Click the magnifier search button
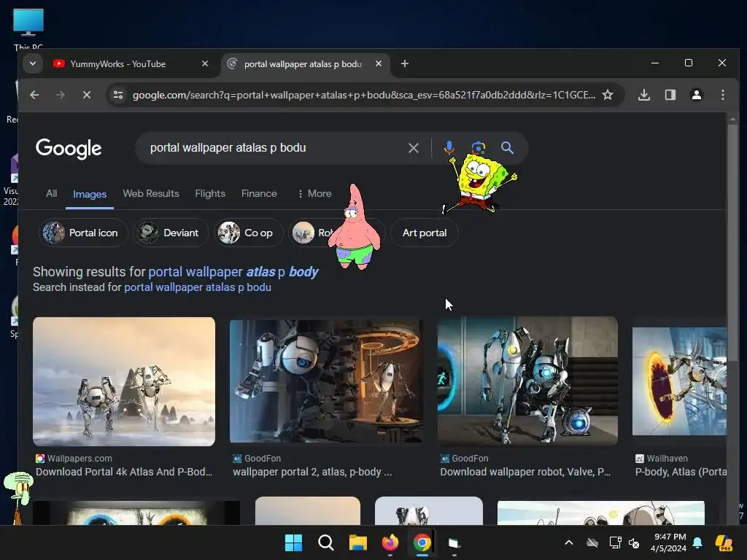The image size is (747, 560). coord(507,148)
